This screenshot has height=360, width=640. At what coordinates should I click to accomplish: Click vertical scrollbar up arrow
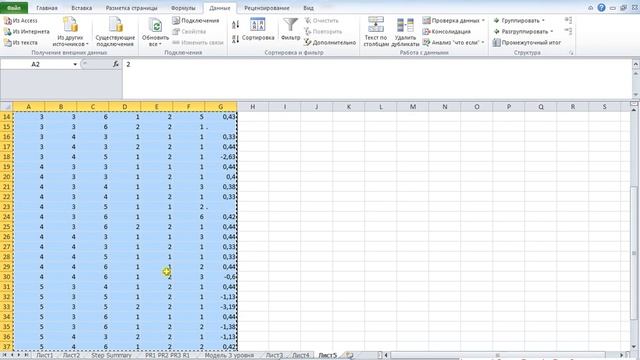tap(634, 110)
